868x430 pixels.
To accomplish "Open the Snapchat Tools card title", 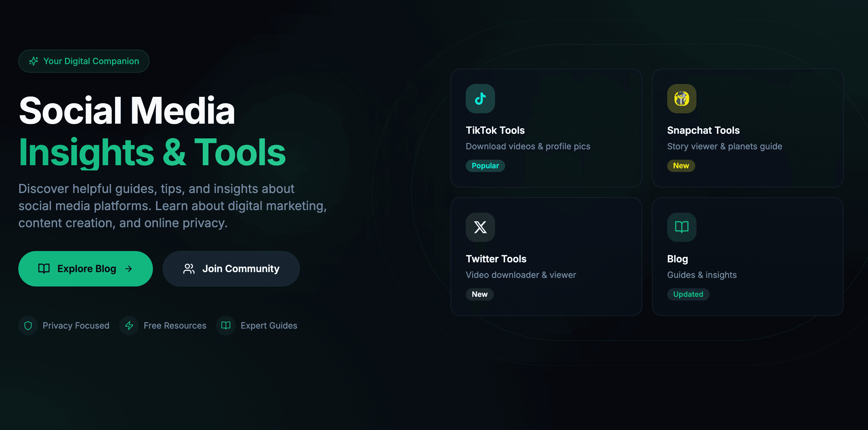I will [x=703, y=130].
